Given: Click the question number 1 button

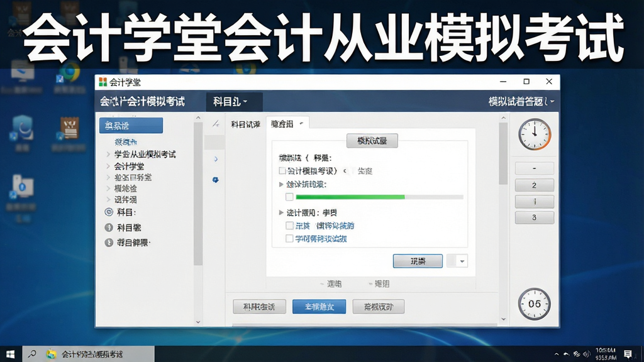Looking at the screenshot, I should click(x=535, y=202).
